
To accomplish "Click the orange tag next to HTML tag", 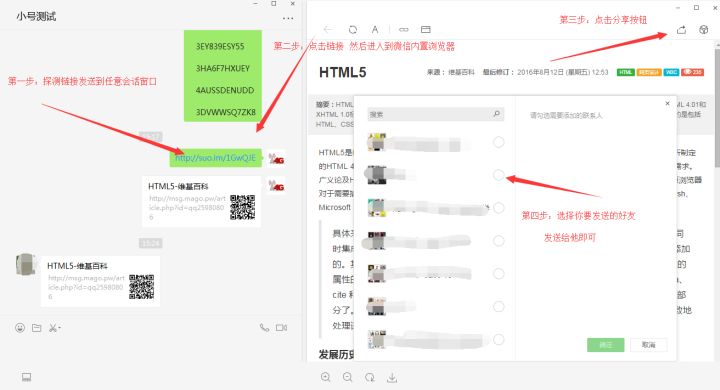I will tap(649, 73).
